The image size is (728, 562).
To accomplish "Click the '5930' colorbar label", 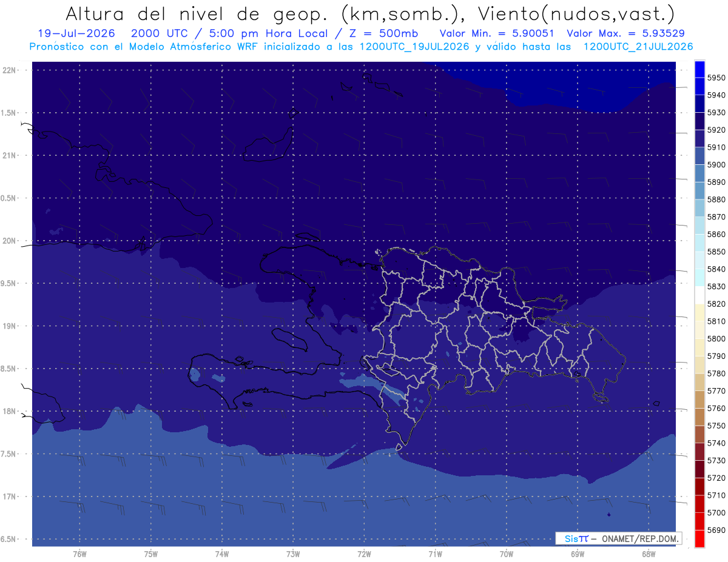I will [x=716, y=113].
